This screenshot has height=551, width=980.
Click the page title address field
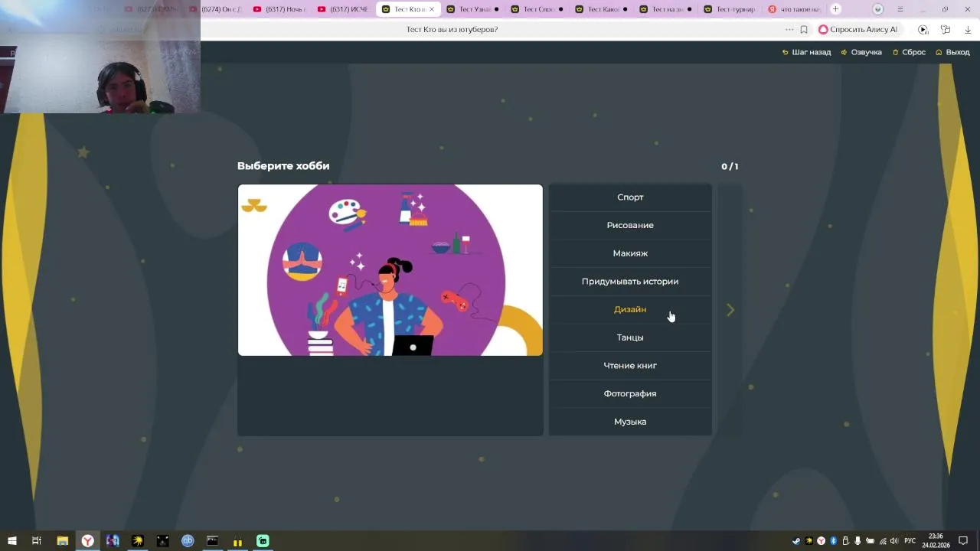pyautogui.click(x=452, y=30)
